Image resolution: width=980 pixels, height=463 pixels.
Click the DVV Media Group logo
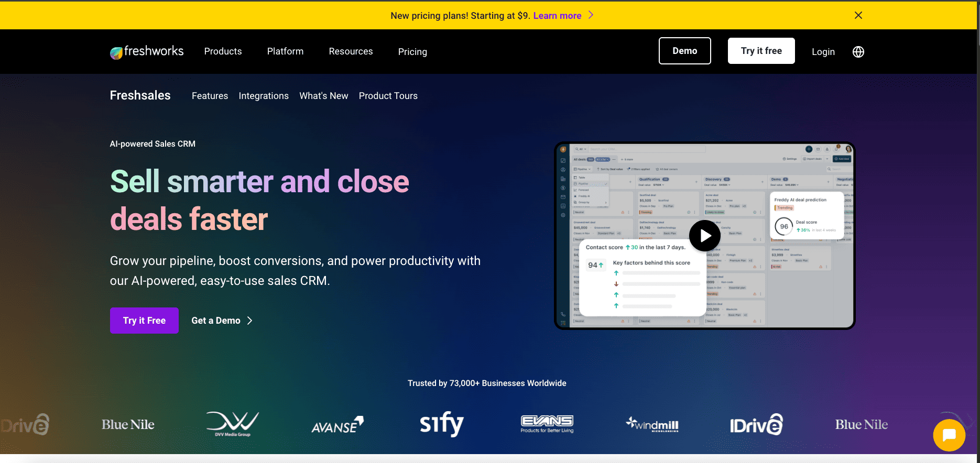pos(233,424)
